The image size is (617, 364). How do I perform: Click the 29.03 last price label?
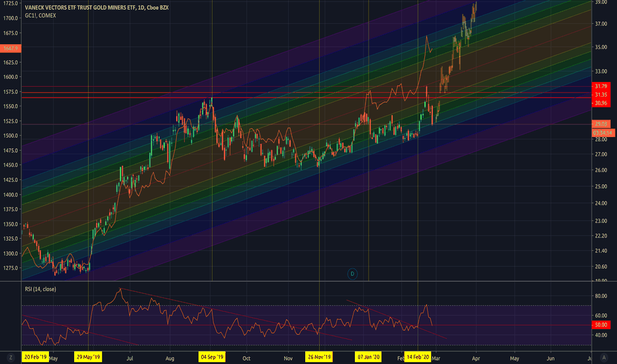click(x=601, y=124)
